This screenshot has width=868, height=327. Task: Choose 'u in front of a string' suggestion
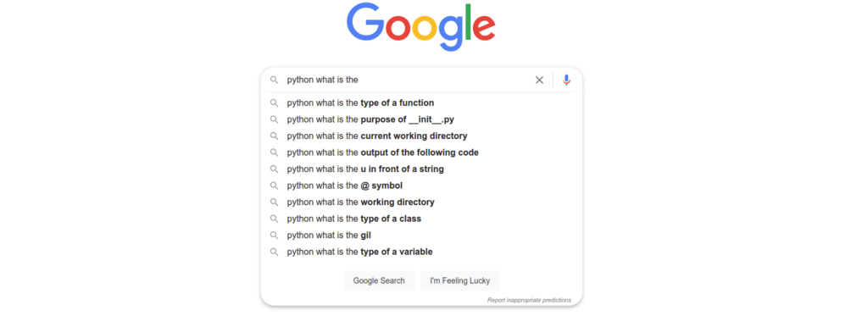click(421, 169)
